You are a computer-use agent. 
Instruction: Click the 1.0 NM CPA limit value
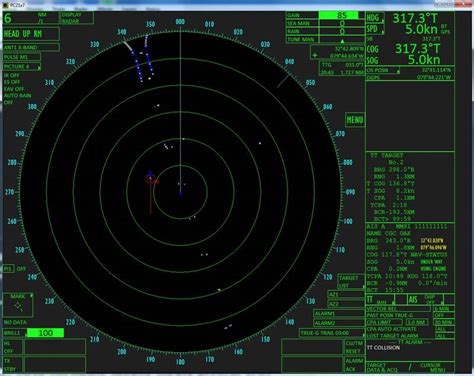(417, 322)
